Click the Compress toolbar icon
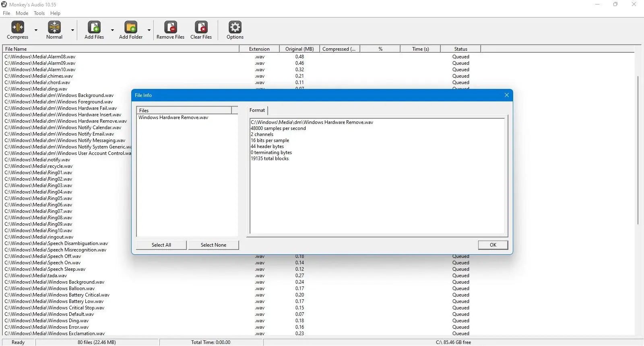This screenshot has width=644, height=346. pyautogui.click(x=18, y=27)
